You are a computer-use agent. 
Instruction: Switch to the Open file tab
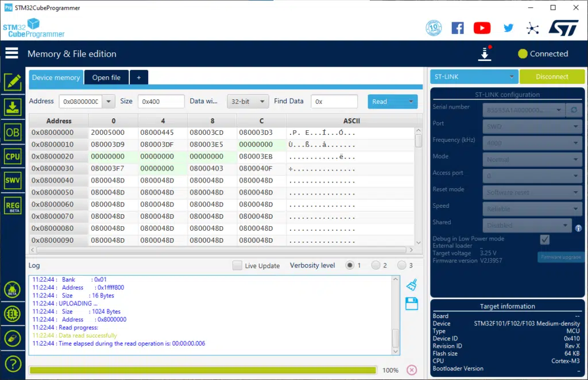(x=106, y=77)
